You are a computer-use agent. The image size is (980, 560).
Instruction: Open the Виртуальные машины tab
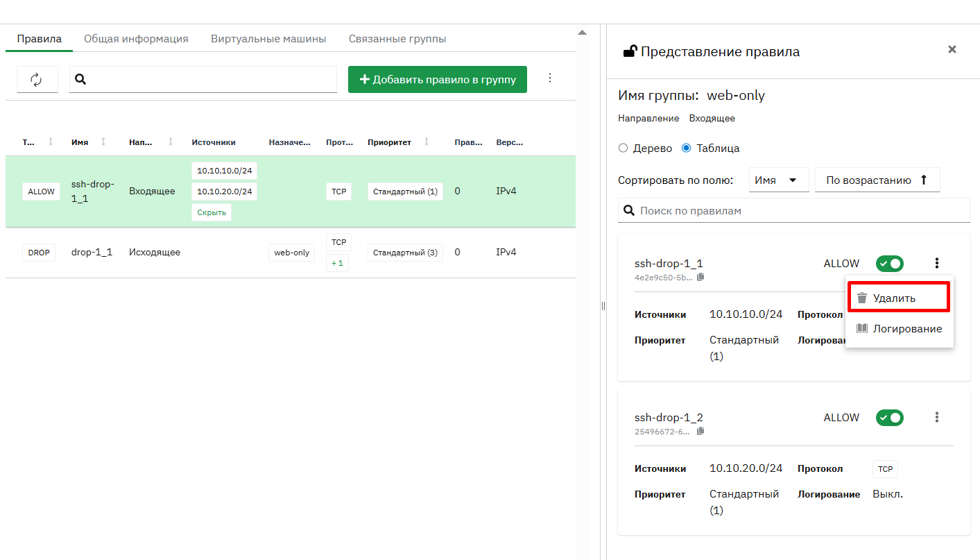tap(268, 39)
